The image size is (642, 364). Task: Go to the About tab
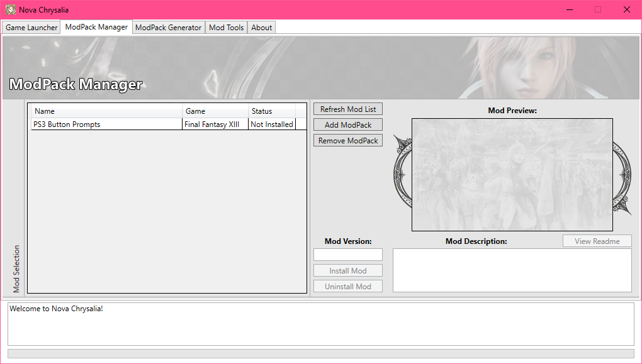[x=261, y=28]
